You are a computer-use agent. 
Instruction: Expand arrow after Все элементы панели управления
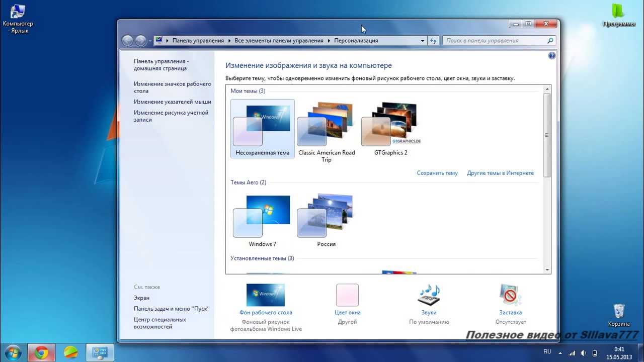click(329, 41)
